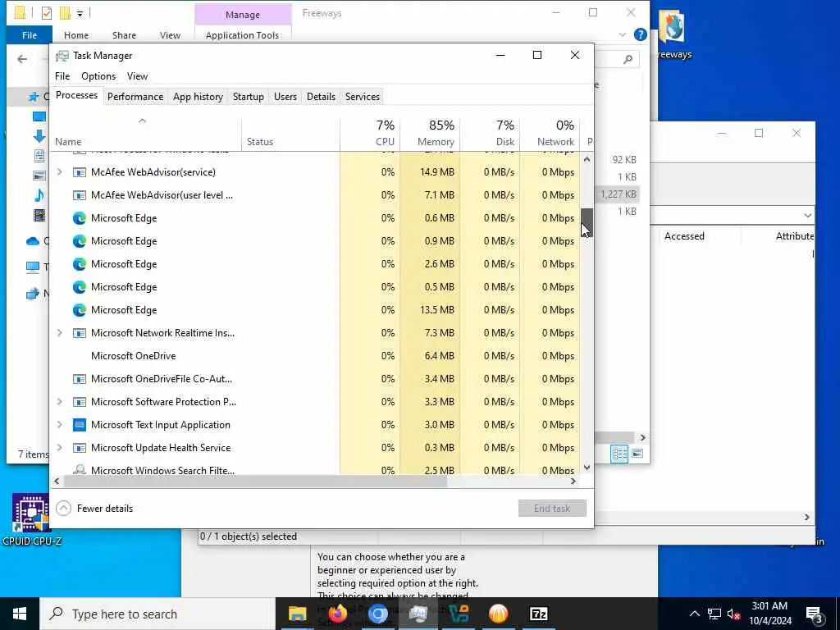Expand Microsoft Text Input Application row
Image resolution: width=840 pixels, height=630 pixels.
click(x=59, y=425)
